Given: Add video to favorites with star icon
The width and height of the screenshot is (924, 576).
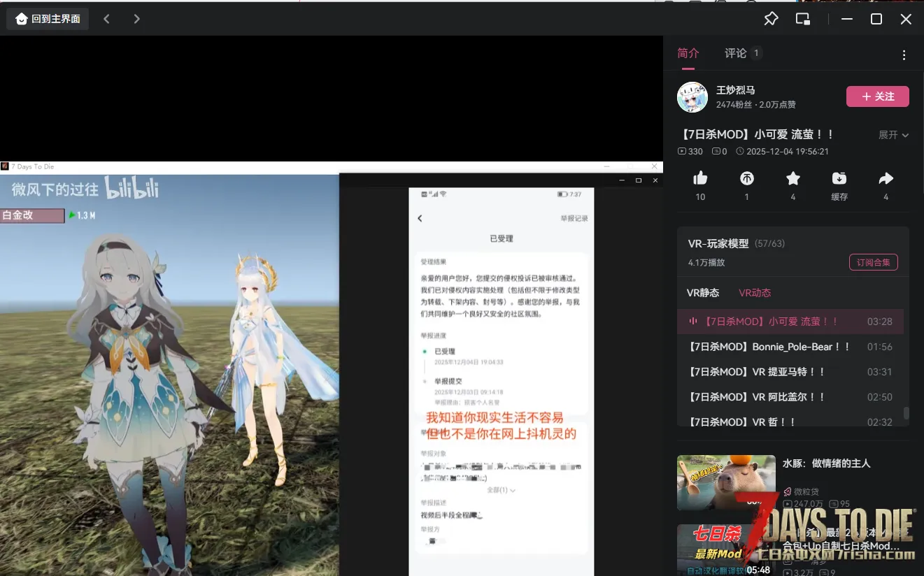Looking at the screenshot, I should coord(793,179).
